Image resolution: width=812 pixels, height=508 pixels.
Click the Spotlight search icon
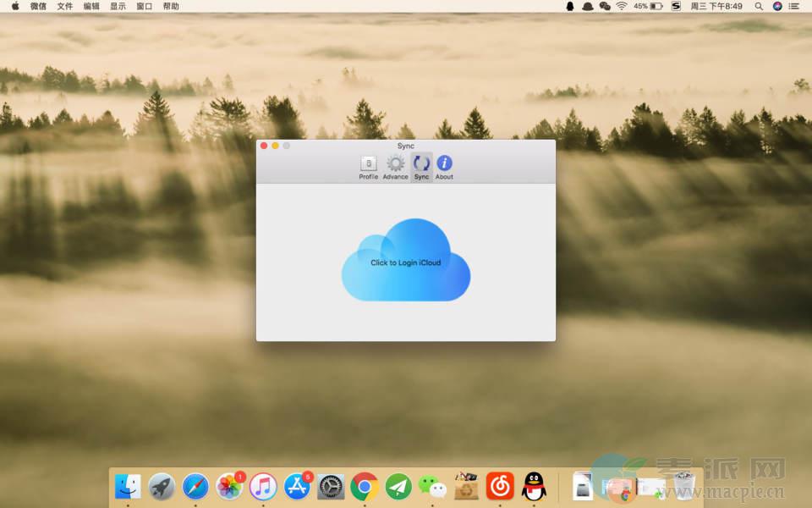(759, 6)
